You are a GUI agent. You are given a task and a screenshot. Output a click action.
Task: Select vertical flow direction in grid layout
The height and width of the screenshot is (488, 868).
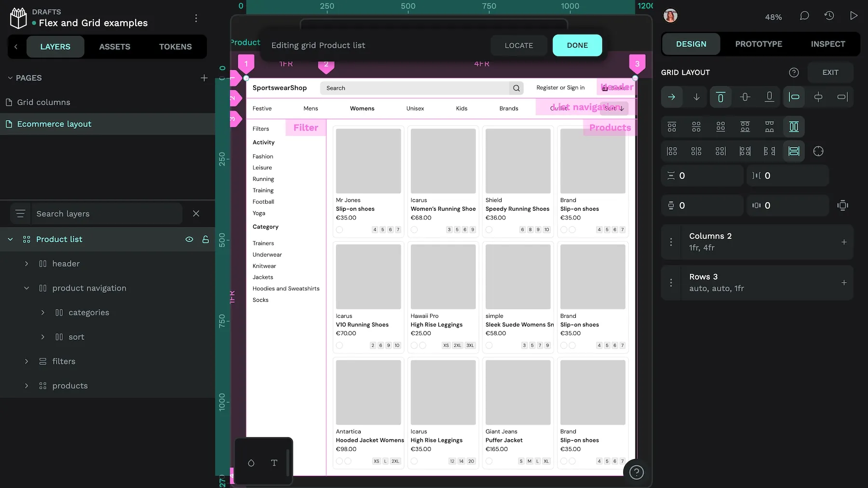pyautogui.click(x=696, y=96)
